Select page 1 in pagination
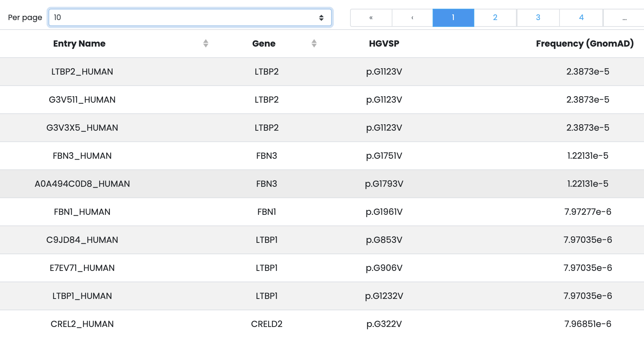The height and width of the screenshot is (341, 644). coord(453,17)
